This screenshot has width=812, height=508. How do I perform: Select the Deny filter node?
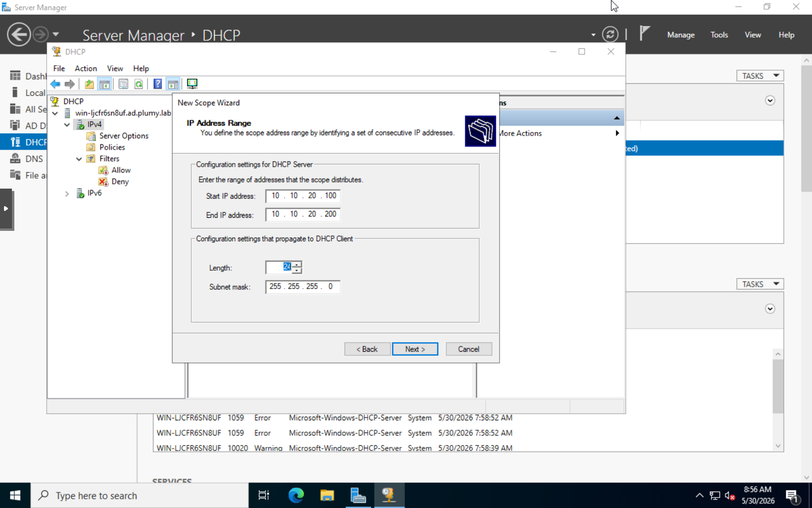point(120,182)
